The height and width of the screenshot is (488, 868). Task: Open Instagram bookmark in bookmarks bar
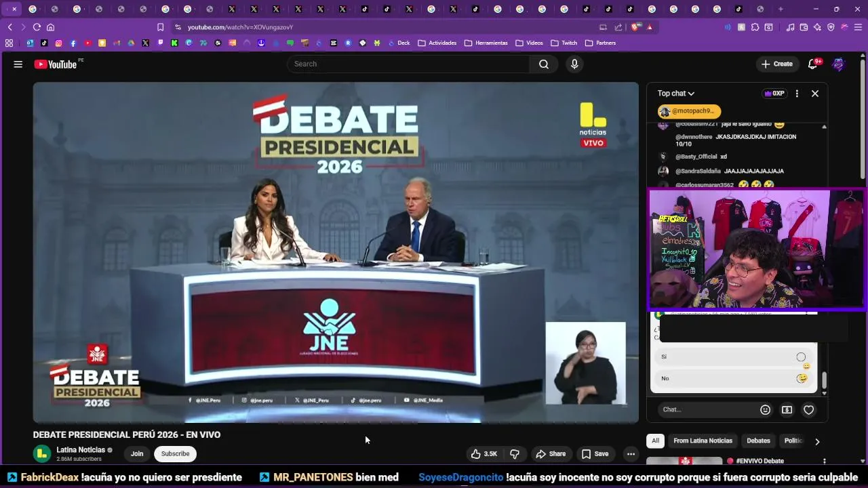(x=58, y=43)
